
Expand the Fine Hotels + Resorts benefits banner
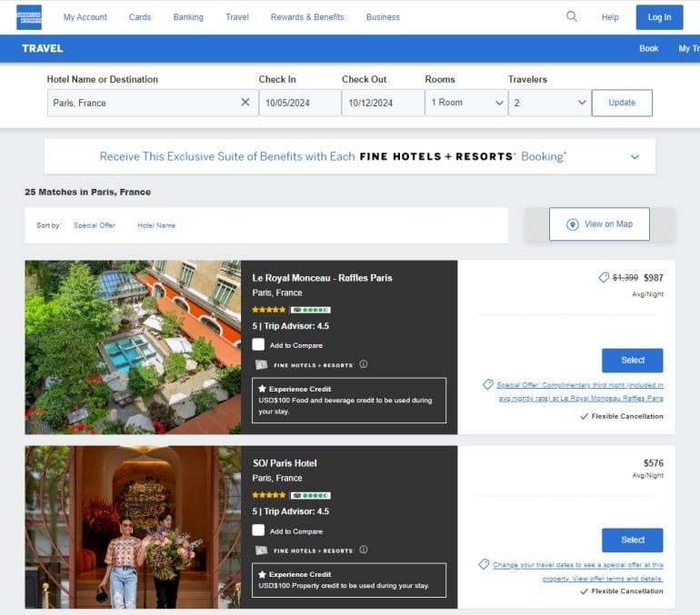point(635,156)
